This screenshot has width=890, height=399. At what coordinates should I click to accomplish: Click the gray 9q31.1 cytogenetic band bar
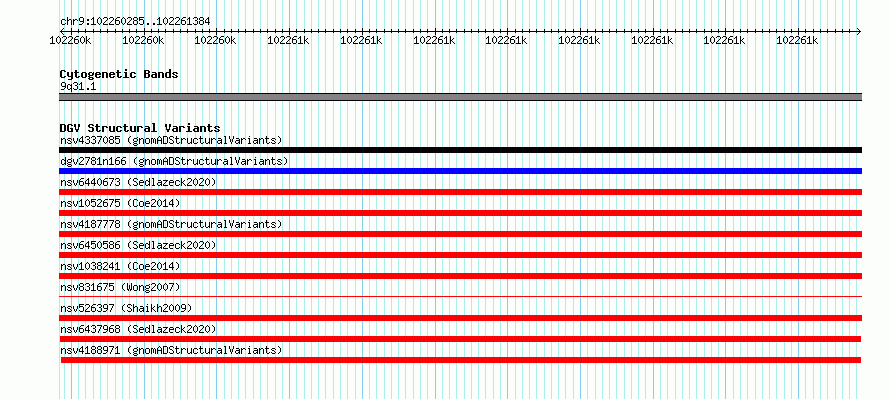[x=460, y=97]
